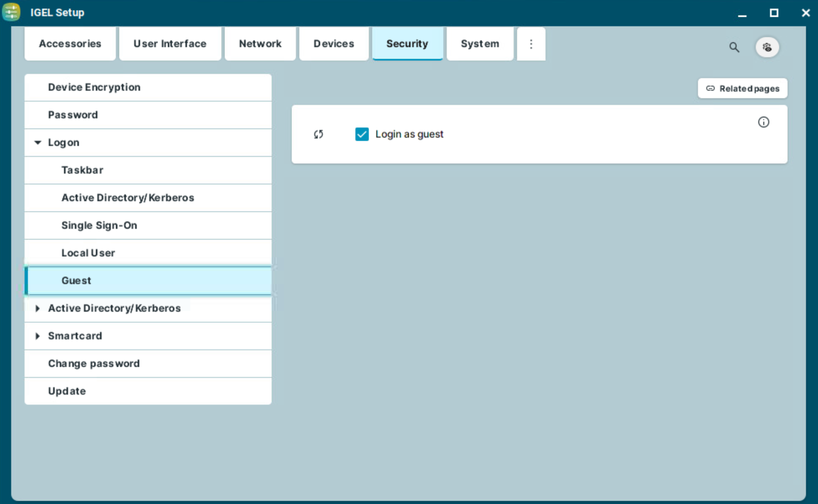Open the three-dot more tabs menu
The height and width of the screenshot is (504, 818).
(x=531, y=44)
